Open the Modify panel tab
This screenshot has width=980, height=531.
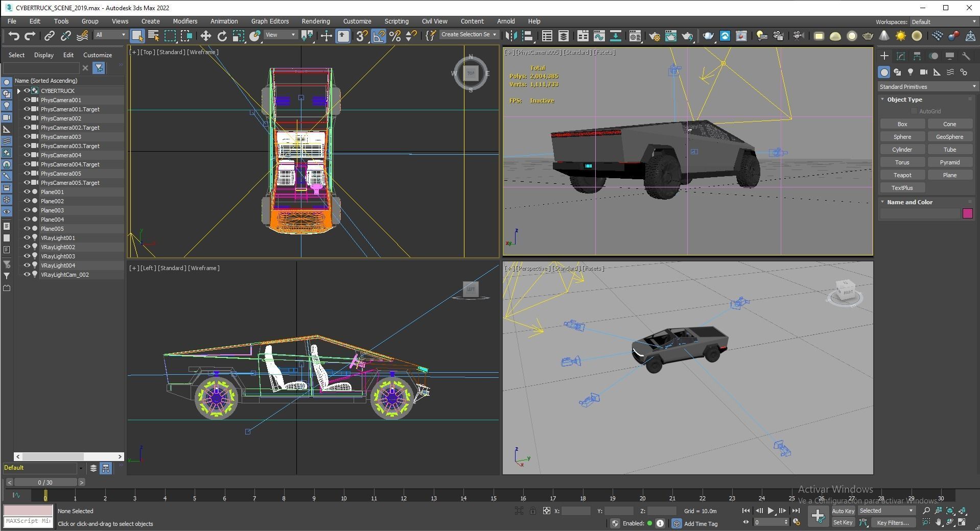(901, 56)
